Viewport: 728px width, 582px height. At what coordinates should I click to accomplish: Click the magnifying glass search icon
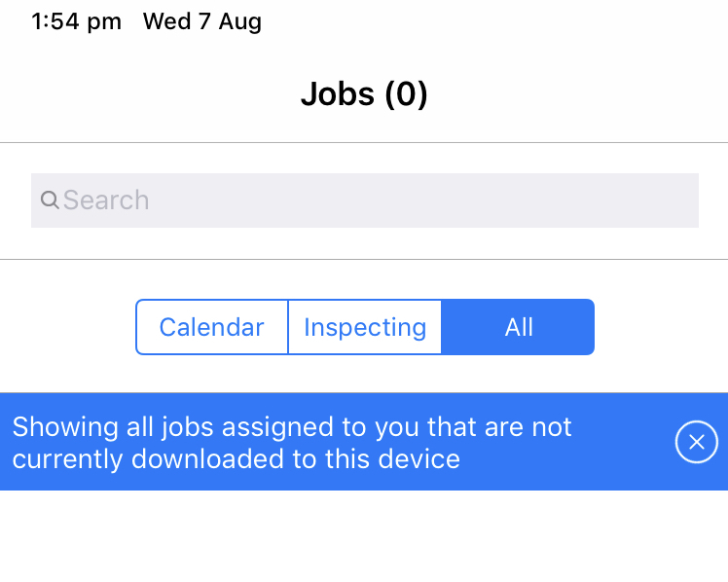point(50,200)
